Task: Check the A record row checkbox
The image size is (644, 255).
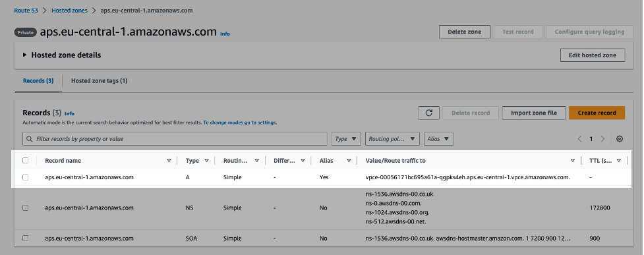Action: click(26, 177)
